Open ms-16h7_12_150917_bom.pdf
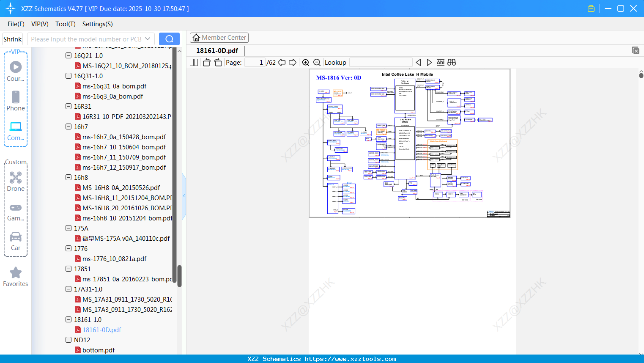Viewport: 644px width, 363px height. click(124, 167)
